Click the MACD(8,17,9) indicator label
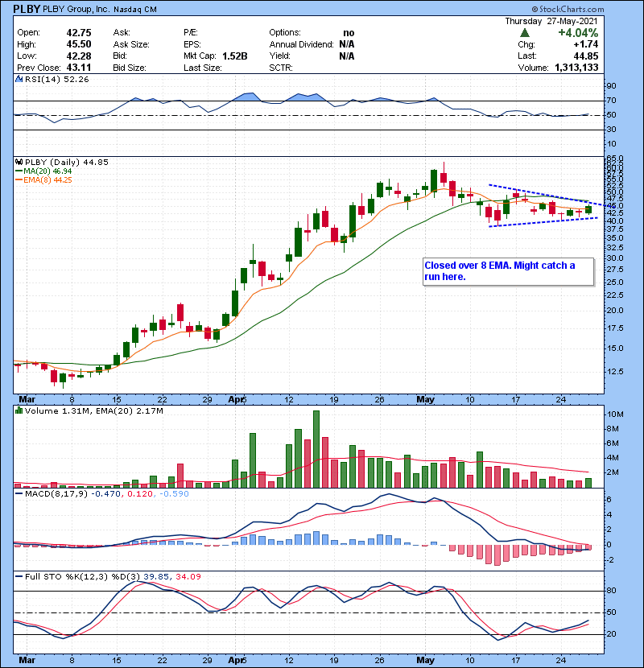This screenshot has width=644, height=668. [x=56, y=494]
